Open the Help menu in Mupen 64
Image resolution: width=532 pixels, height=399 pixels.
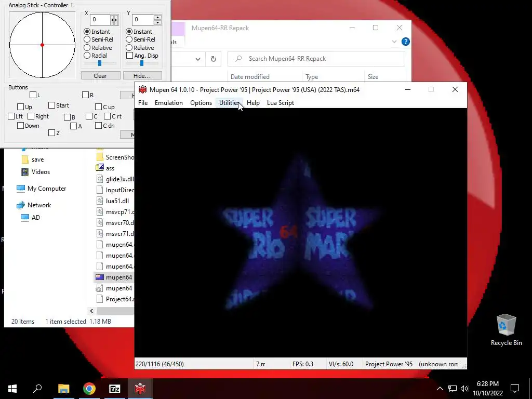click(x=253, y=103)
